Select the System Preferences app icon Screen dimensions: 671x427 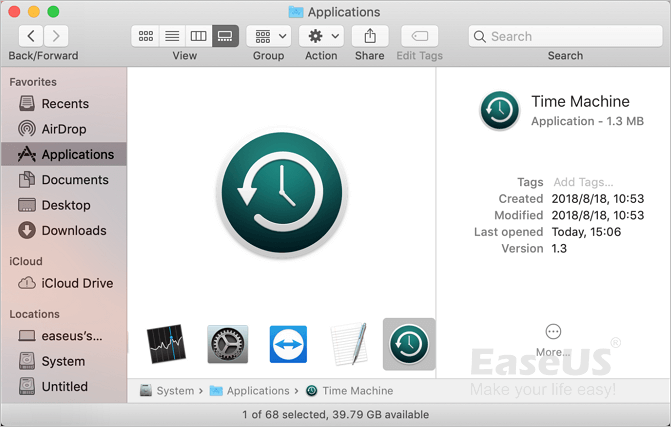click(x=227, y=344)
